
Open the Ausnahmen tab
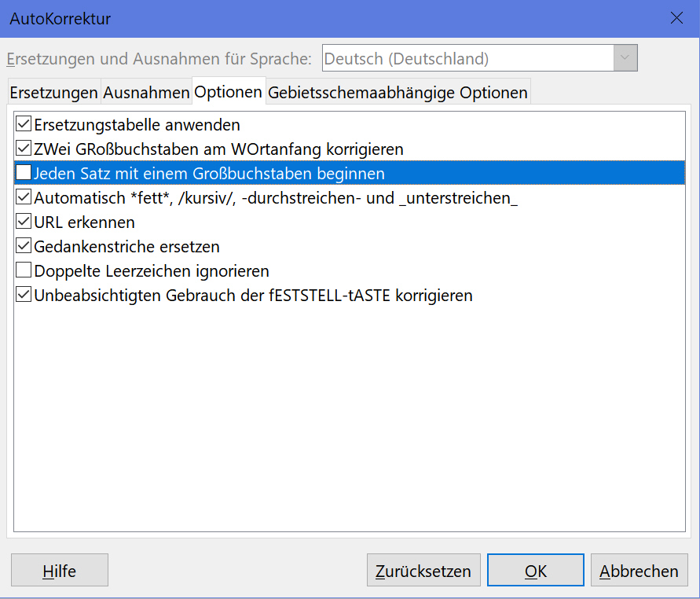click(x=146, y=93)
